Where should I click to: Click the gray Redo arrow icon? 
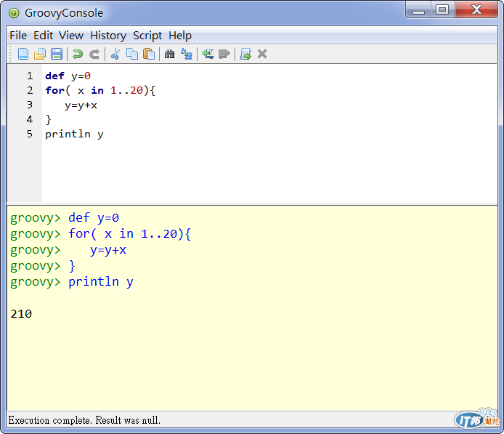tap(94, 54)
